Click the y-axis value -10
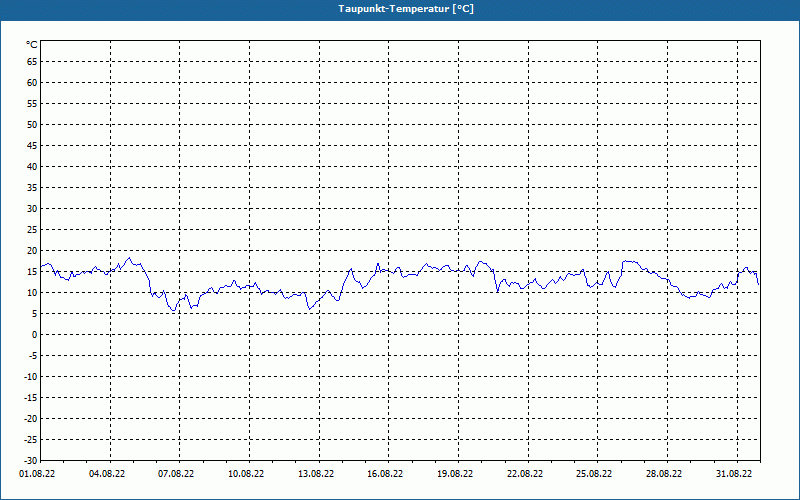 31,377
